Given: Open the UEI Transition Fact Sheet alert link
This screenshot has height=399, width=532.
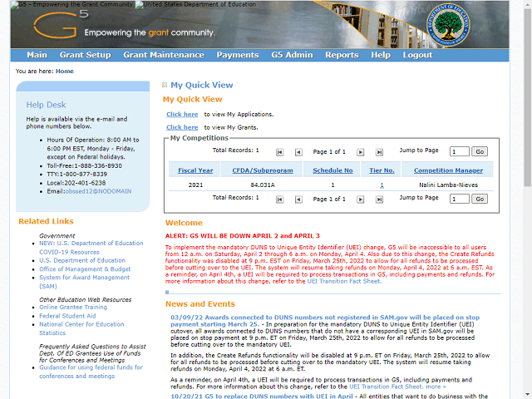Looking at the screenshot, I should click(x=344, y=281).
